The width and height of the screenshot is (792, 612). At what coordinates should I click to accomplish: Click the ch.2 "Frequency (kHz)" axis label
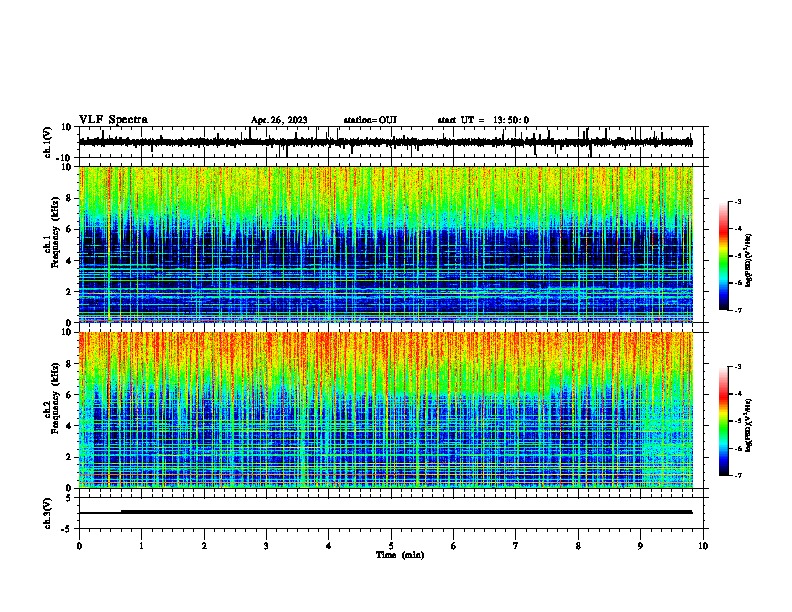point(55,398)
